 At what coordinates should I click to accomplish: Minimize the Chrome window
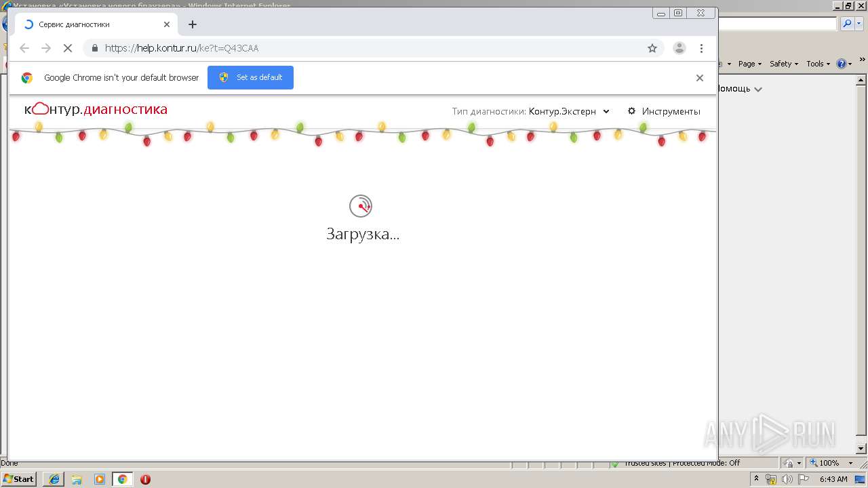(661, 13)
